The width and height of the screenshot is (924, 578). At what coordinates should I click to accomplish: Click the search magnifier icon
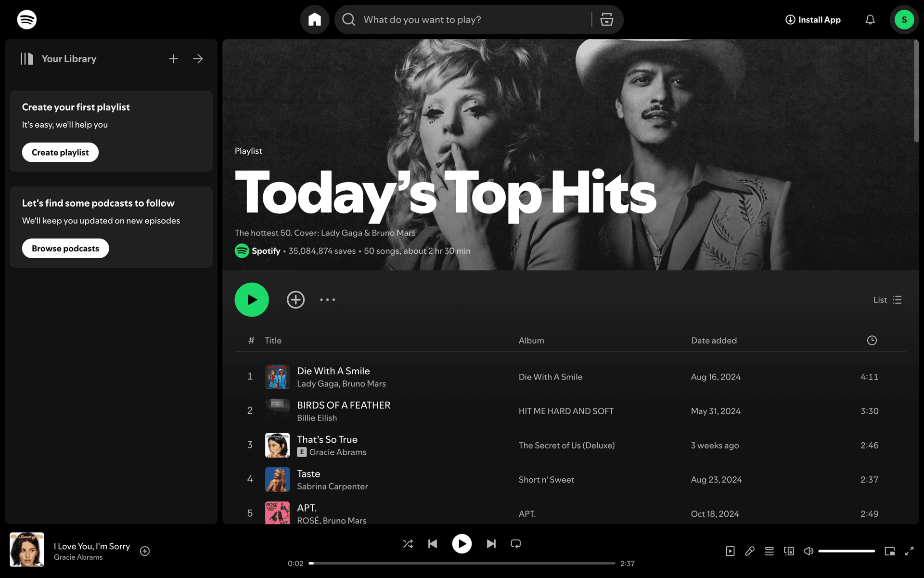349,20
